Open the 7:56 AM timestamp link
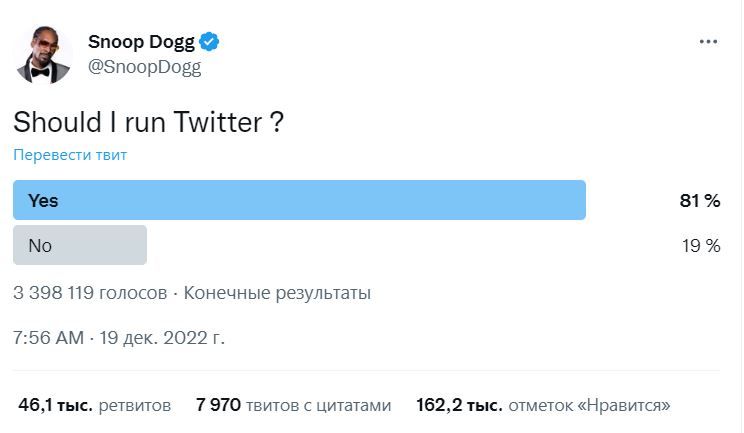 tap(48, 338)
